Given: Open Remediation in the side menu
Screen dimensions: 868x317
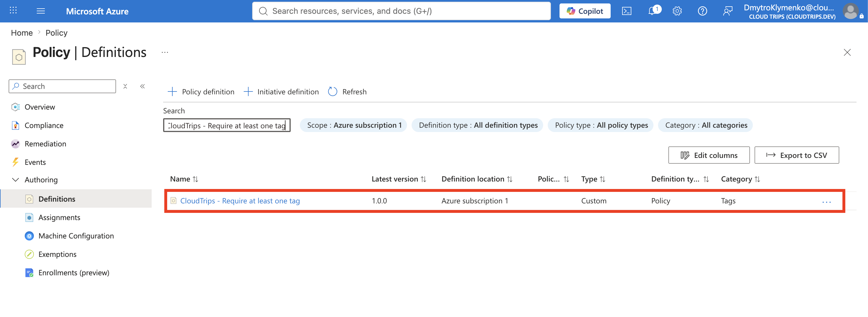Looking at the screenshot, I should 45,144.
